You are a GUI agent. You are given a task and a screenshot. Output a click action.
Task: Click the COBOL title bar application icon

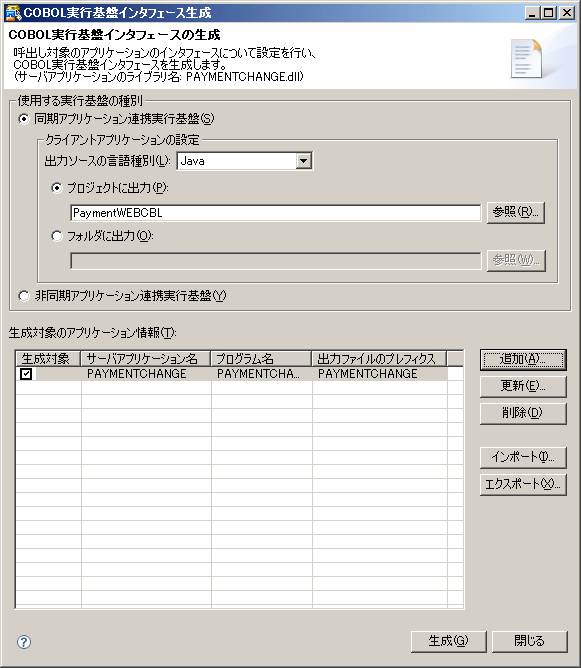pos(13,13)
